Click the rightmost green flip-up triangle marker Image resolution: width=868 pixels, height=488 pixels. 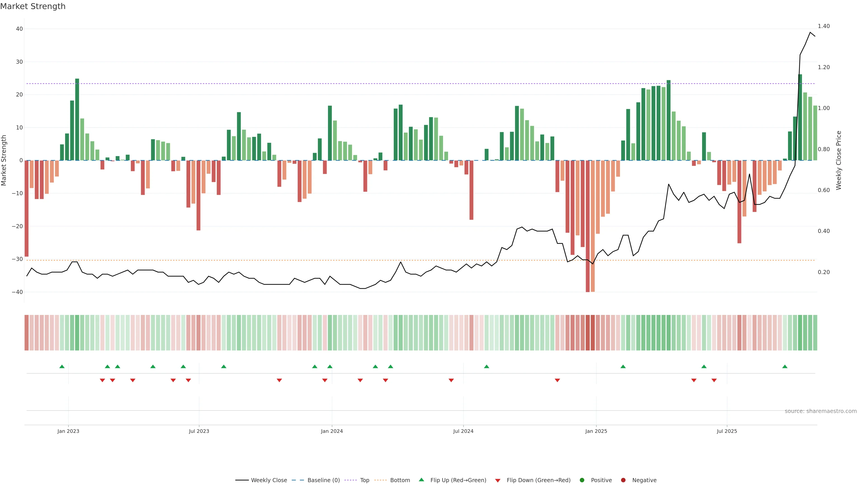click(x=785, y=366)
